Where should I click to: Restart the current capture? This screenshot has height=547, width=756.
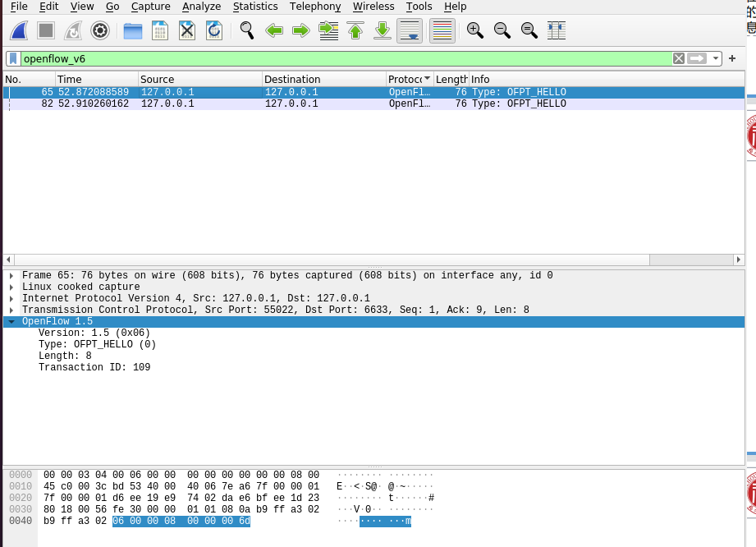pos(73,31)
